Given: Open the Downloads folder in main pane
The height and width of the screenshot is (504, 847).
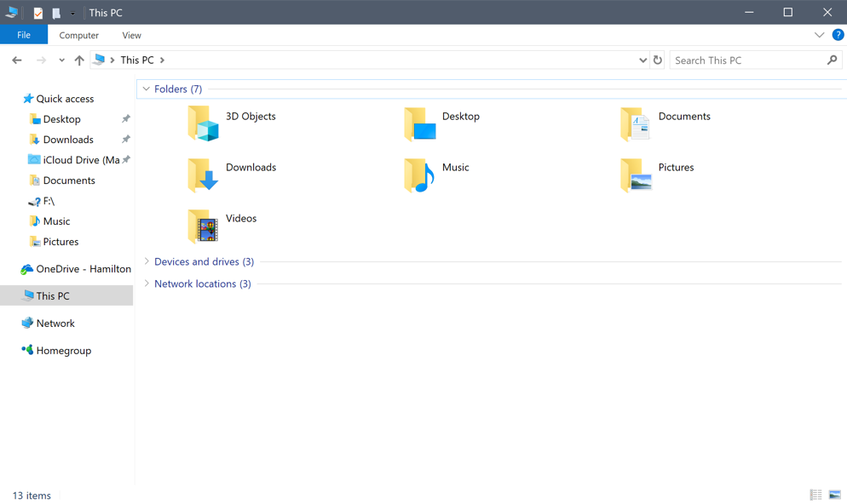Looking at the screenshot, I should coord(203,175).
